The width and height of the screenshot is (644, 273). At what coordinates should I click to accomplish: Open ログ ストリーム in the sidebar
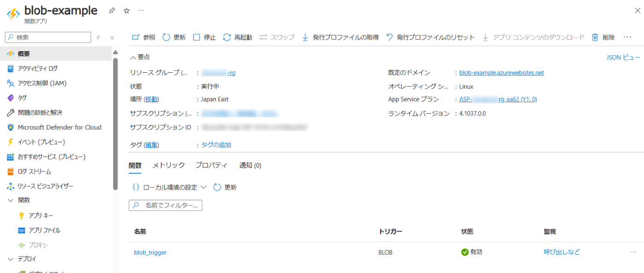tap(56, 171)
